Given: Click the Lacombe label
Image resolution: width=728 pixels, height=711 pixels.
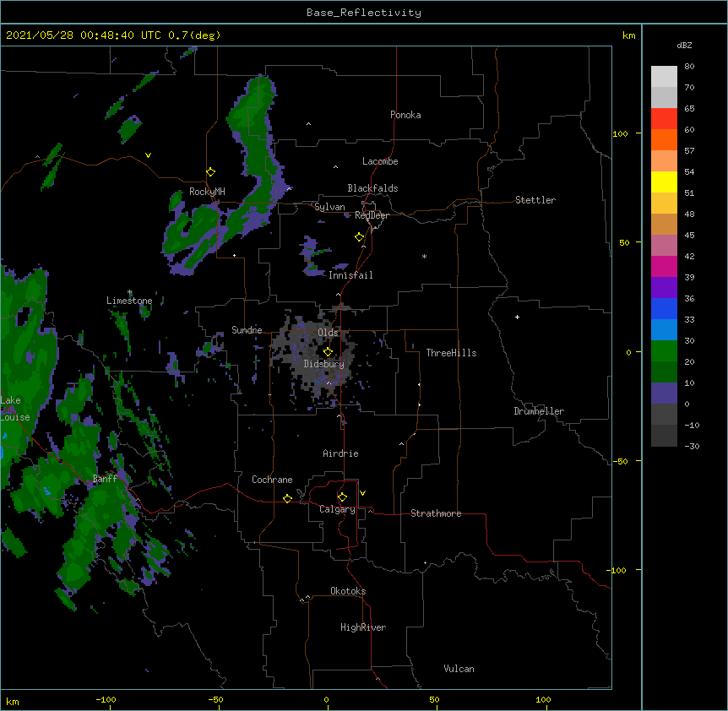Looking at the screenshot, I should click(x=380, y=161).
